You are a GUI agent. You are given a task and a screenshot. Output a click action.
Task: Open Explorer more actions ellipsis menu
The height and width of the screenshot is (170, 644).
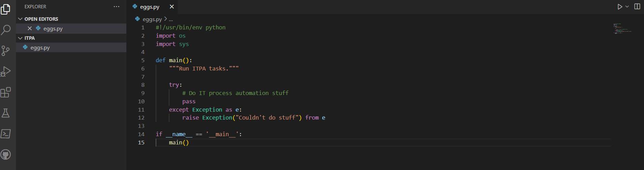(116, 7)
